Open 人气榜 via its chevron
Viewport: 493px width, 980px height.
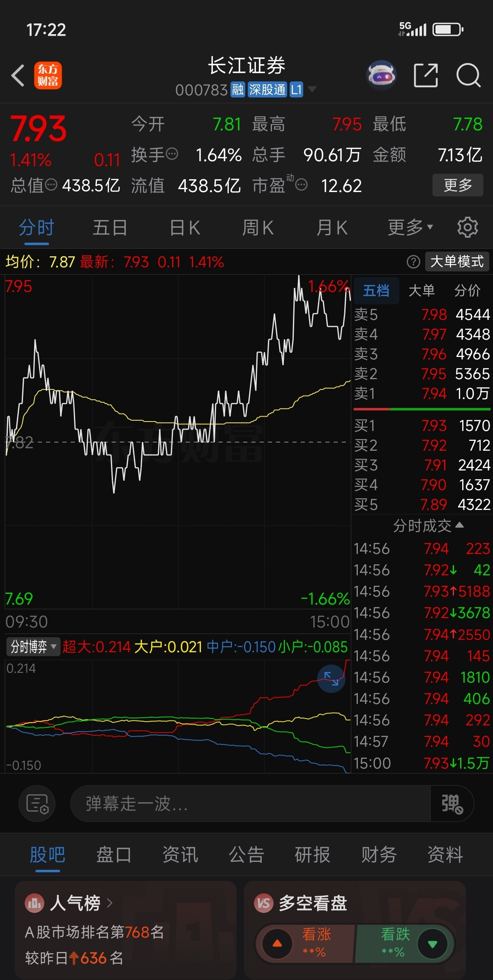point(109,903)
